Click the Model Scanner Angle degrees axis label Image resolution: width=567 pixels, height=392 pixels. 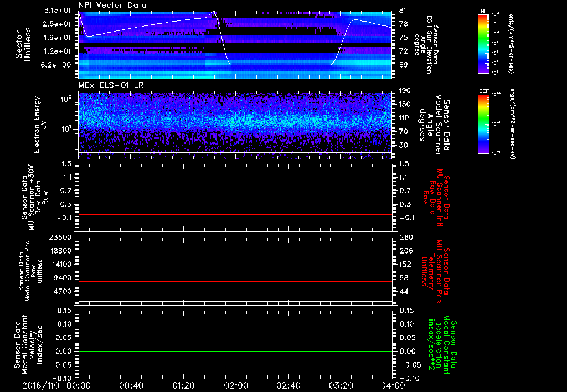[x=434, y=125]
